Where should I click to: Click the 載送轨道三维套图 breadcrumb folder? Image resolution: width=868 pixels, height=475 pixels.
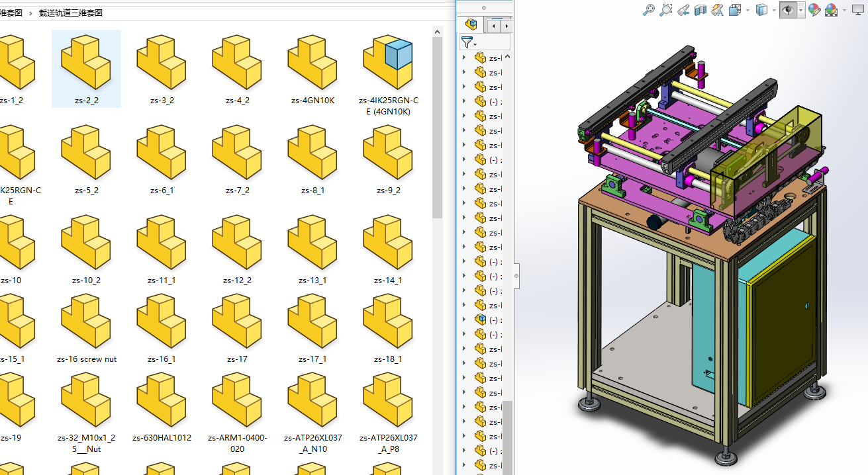coord(71,13)
